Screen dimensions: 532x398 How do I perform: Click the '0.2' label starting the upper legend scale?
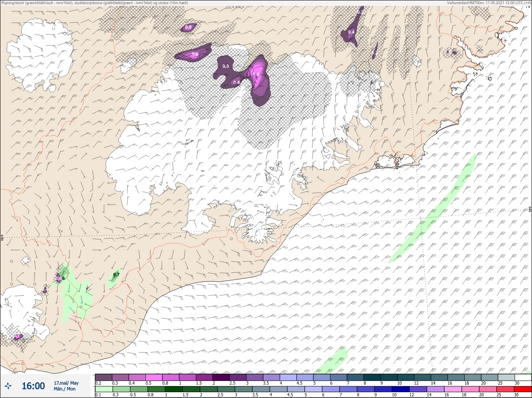[x=98, y=383]
